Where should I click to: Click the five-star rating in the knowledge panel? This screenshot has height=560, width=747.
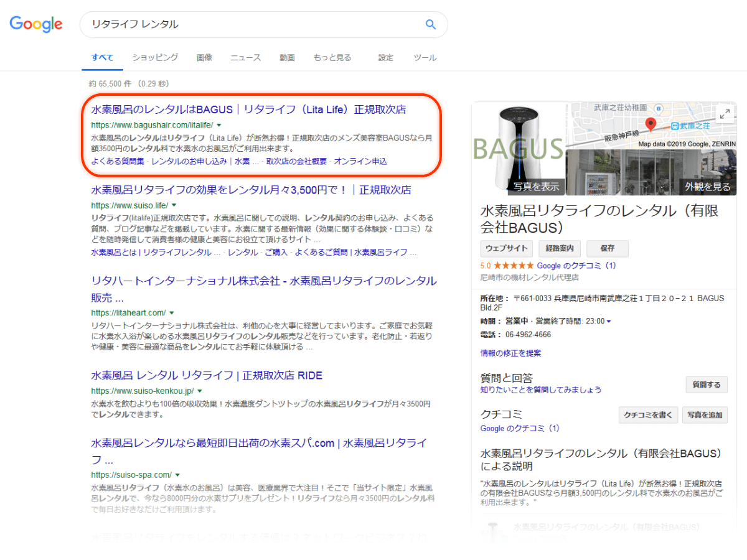[514, 266]
